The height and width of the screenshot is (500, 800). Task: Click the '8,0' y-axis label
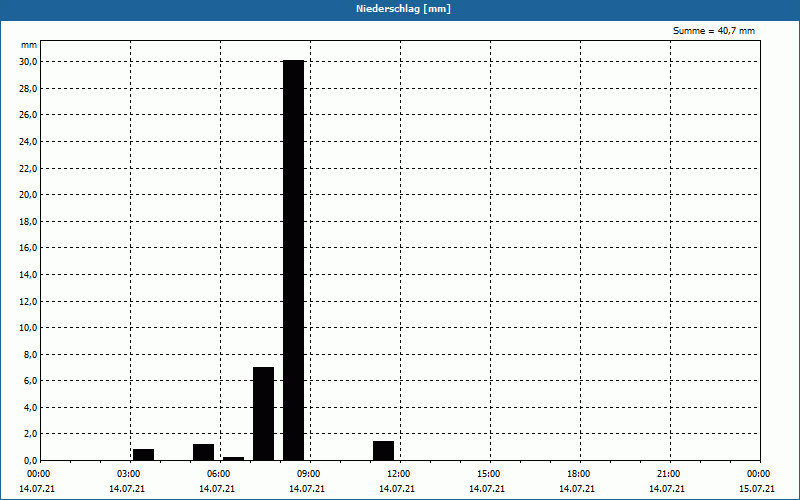pos(30,354)
